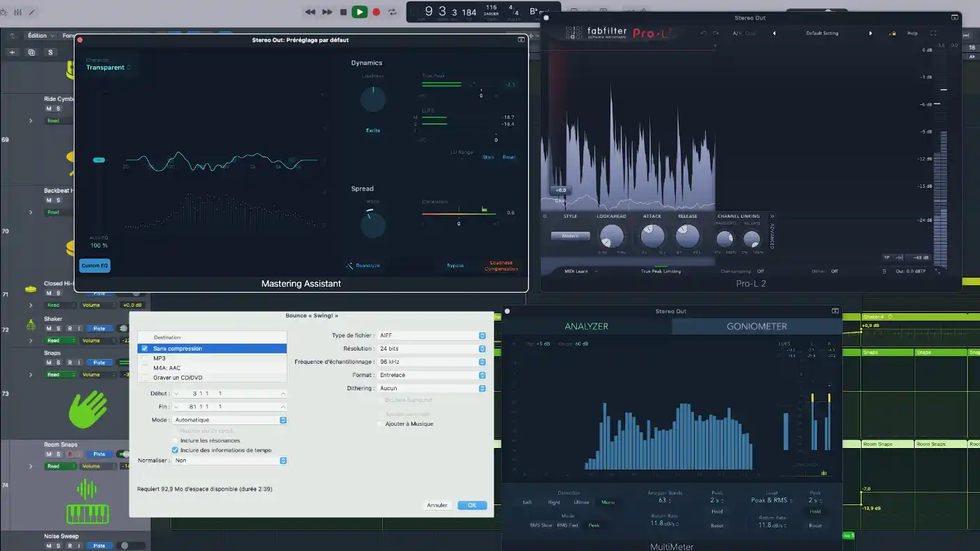This screenshot has height=551, width=980.
Task: Enable record on the Room Snaps track
Action: coord(70,454)
